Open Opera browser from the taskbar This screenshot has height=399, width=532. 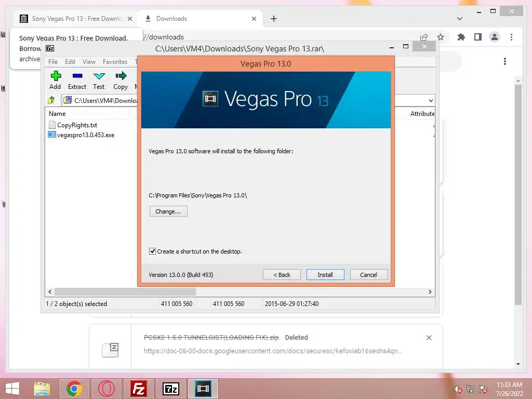[x=106, y=389]
